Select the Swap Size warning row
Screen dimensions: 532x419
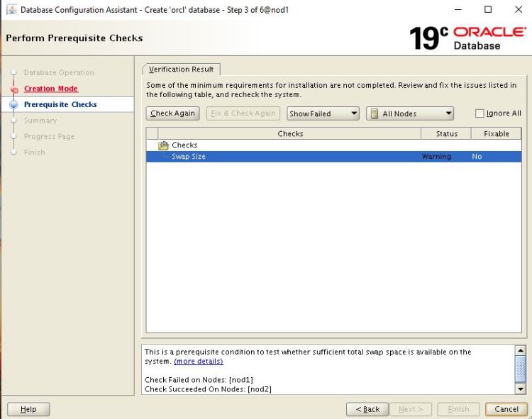coord(284,157)
